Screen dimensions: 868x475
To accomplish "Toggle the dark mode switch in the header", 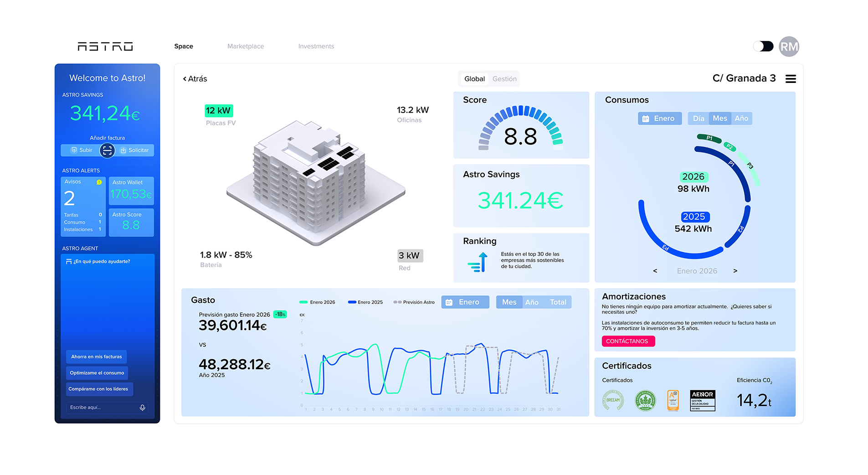I will click(x=763, y=46).
